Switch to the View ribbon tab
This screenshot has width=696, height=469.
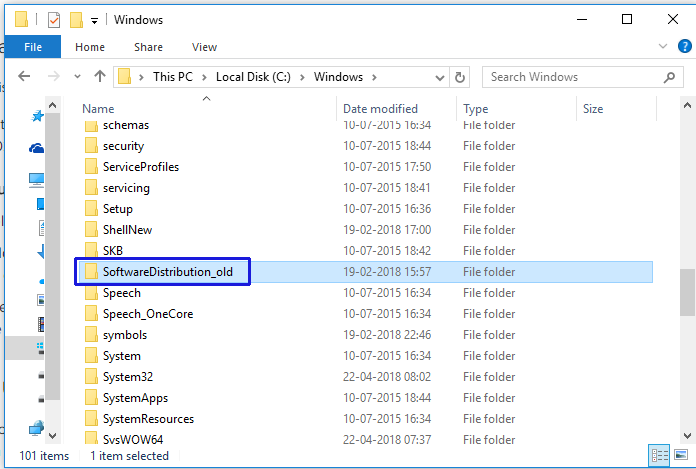(204, 47)
